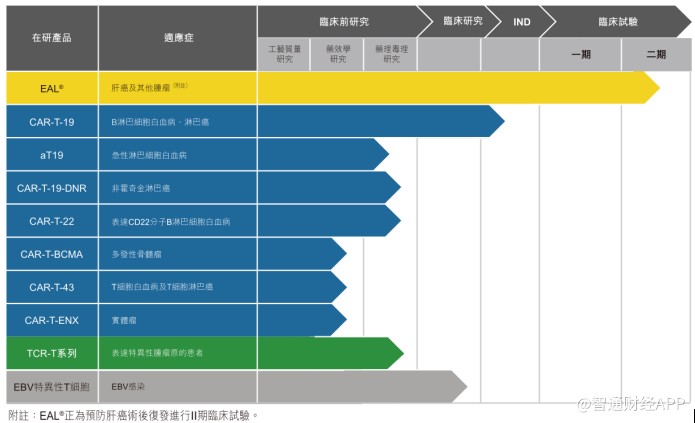Click the EAL product cell
The height and width of the screenshot is (423, 695).
(x=52, y=88)
